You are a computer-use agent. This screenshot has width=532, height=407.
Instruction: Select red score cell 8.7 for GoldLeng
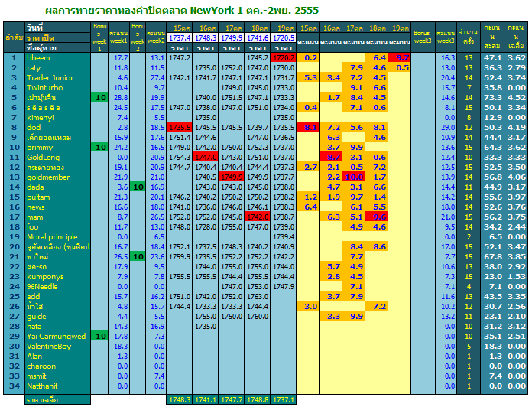(x=331, y=157)
